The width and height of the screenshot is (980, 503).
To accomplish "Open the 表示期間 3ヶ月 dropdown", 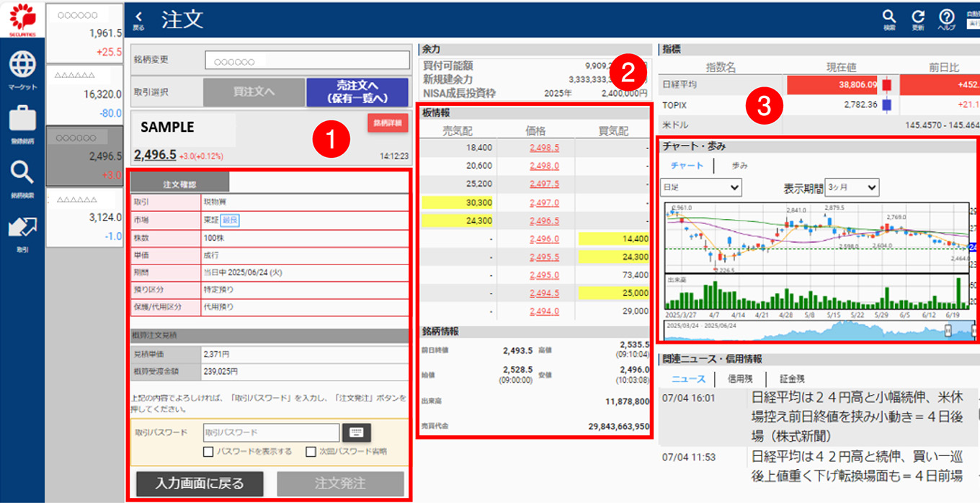I will pos(852,187).
